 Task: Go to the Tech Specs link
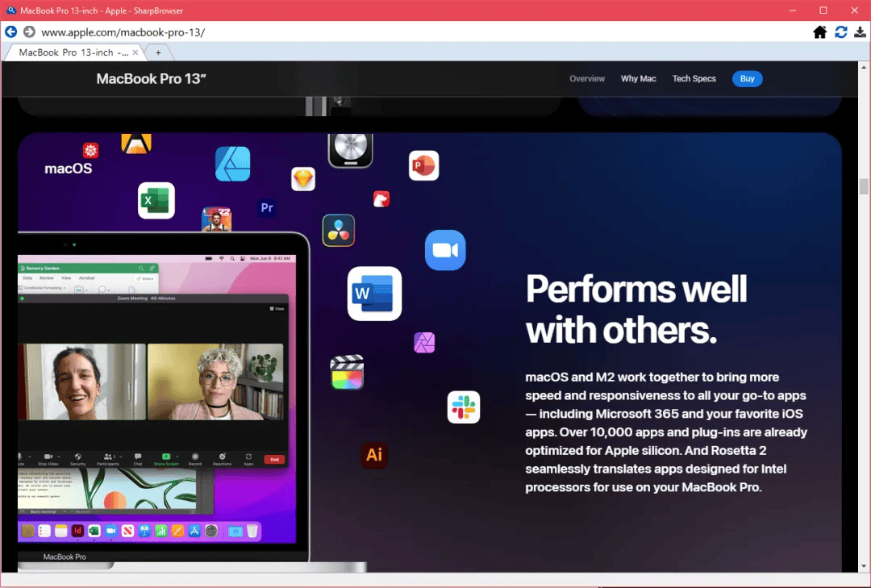[x=694, y=79]
